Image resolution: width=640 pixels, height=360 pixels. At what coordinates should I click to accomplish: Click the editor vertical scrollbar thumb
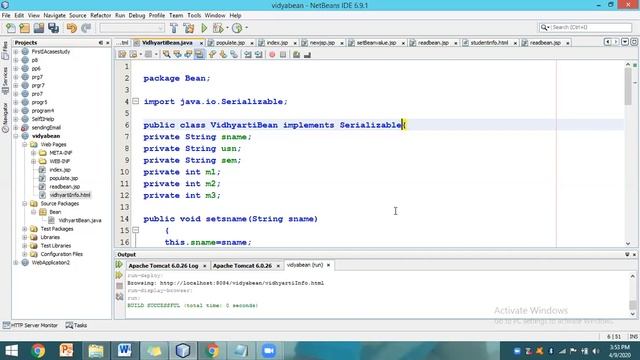pyautogui.click(x=628, y=87)
